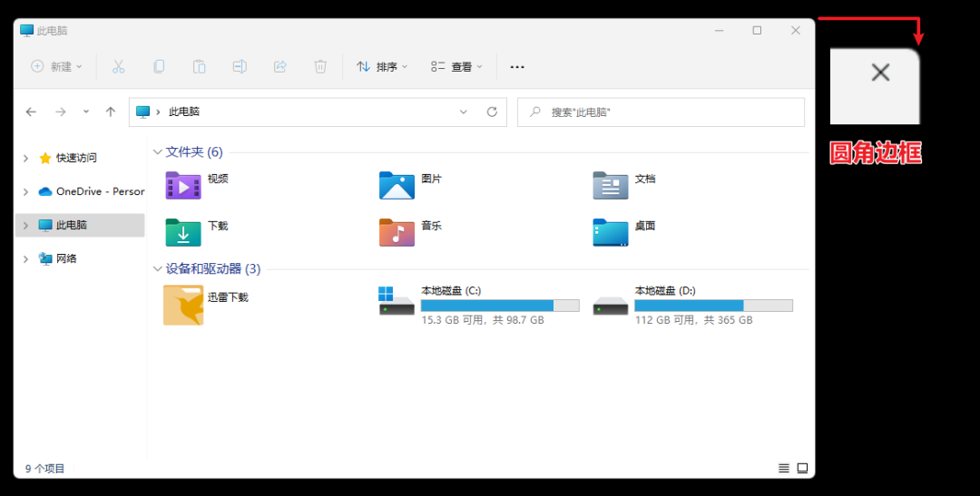The image size is (980, 496).
Task: Click the Share icon in toolbar
Action: coord(280,66)
